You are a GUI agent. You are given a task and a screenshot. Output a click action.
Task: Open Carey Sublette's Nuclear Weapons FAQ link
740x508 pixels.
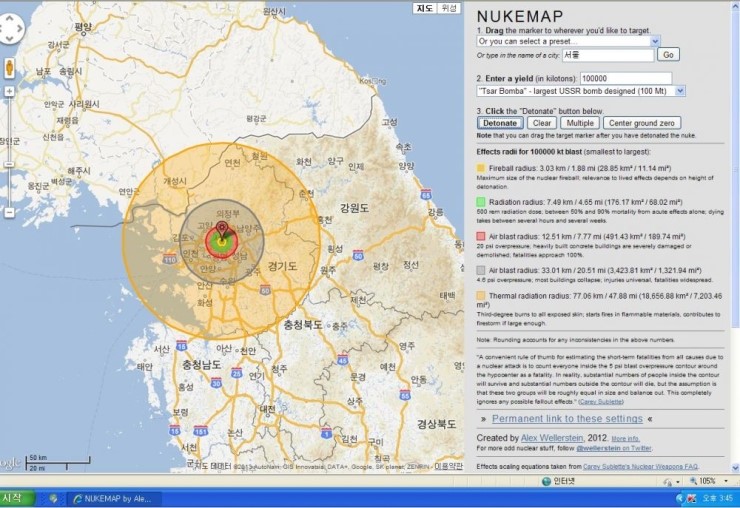pos(640,466)
